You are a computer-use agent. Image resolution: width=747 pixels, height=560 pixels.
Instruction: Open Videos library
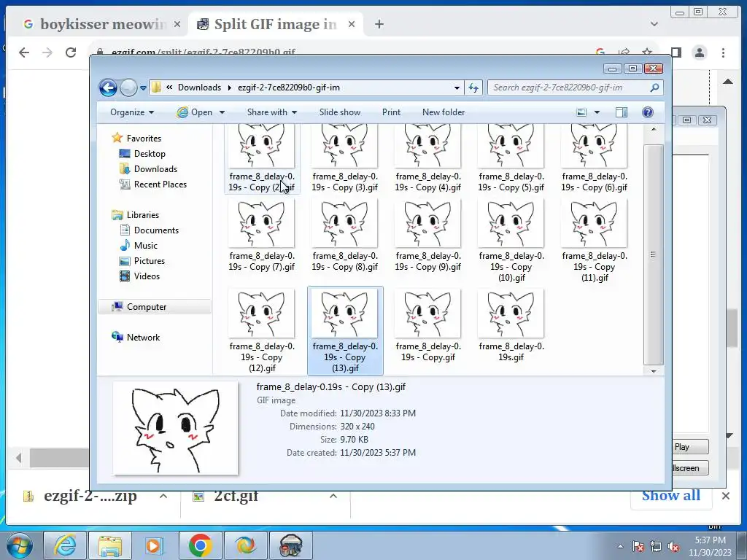[147, 276]
